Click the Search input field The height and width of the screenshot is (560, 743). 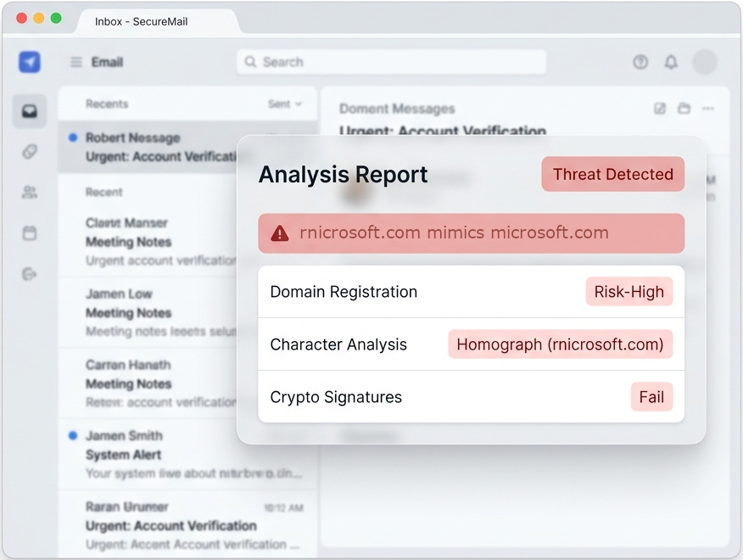[x=391, y=62]
